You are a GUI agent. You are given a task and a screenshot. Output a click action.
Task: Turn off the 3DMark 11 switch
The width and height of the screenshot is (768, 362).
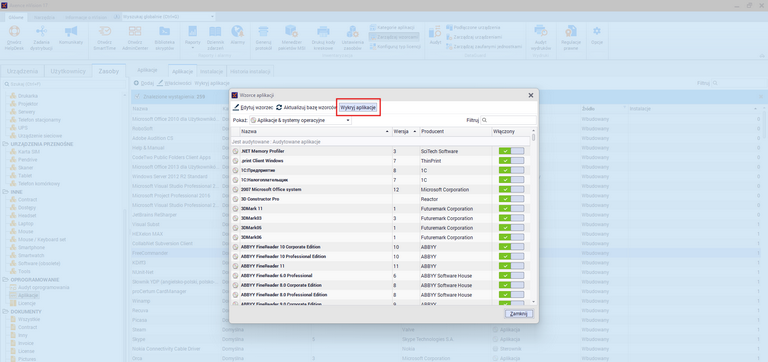tap(511, 209)
